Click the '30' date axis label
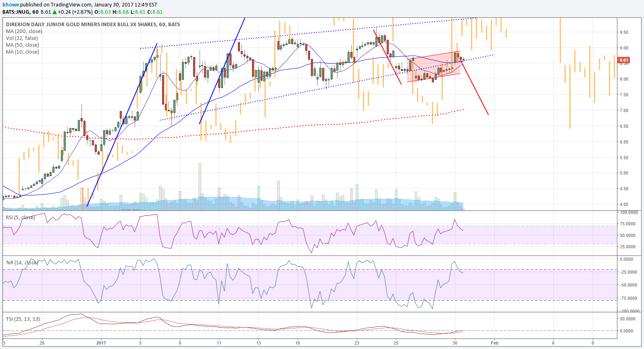This screenshot has height=349, width=644. 455,343
